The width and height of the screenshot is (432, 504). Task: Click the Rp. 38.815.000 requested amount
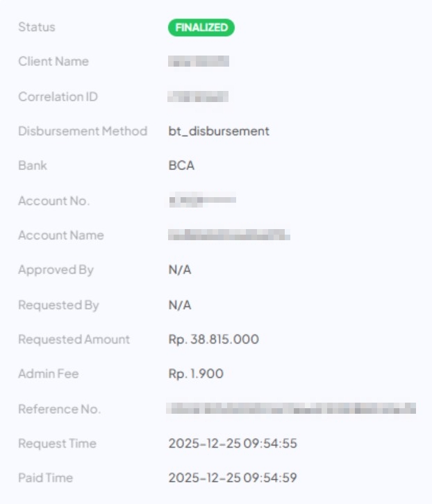213,339
